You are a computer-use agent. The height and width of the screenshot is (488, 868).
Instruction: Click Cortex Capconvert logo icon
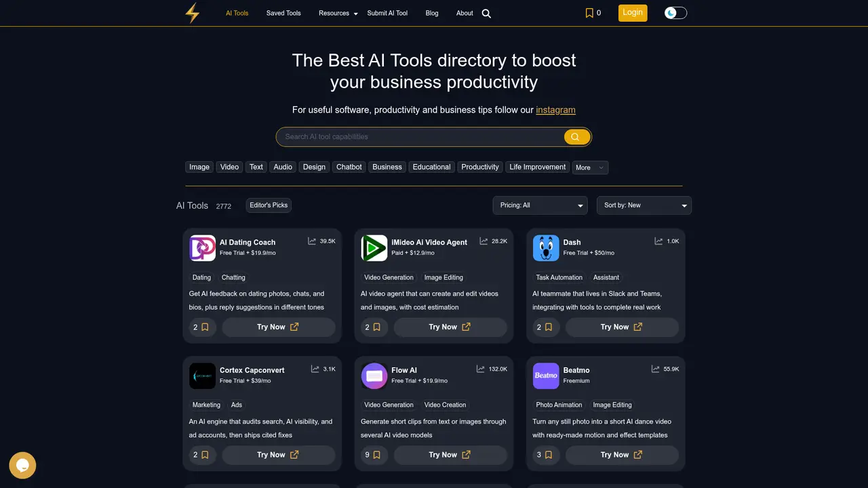point(202,376)
